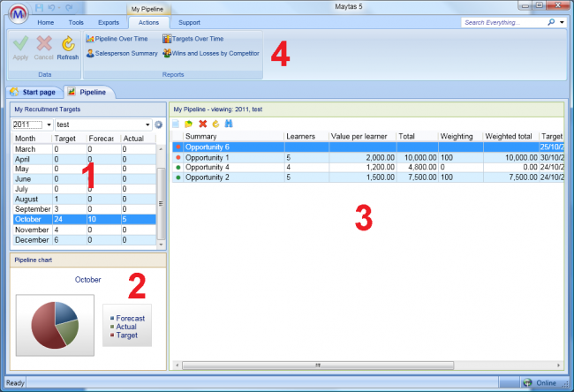Click the gear icon beside the test dropdown
574x392 pixels.
click(x=158, y=124)
